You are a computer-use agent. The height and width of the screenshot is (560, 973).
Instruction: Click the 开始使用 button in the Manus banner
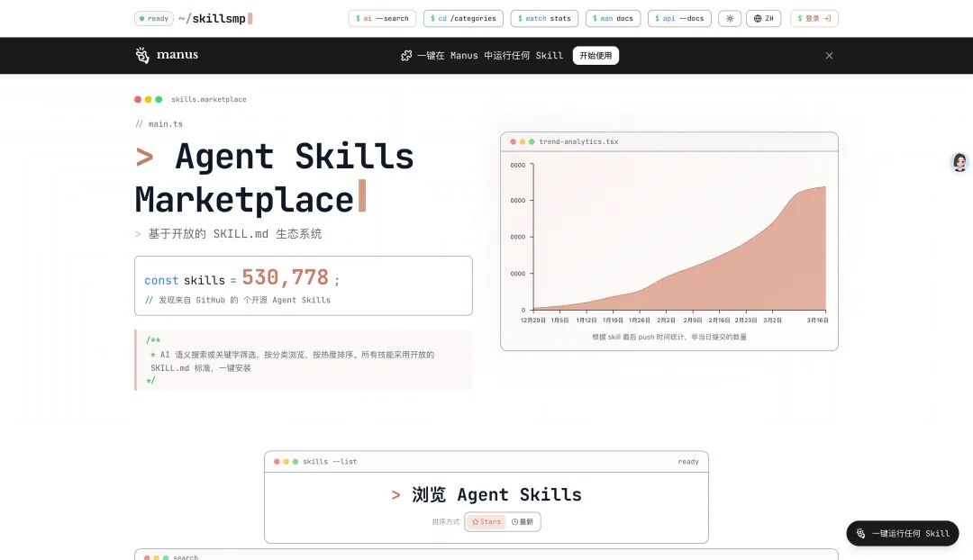[x=596, y=55]
